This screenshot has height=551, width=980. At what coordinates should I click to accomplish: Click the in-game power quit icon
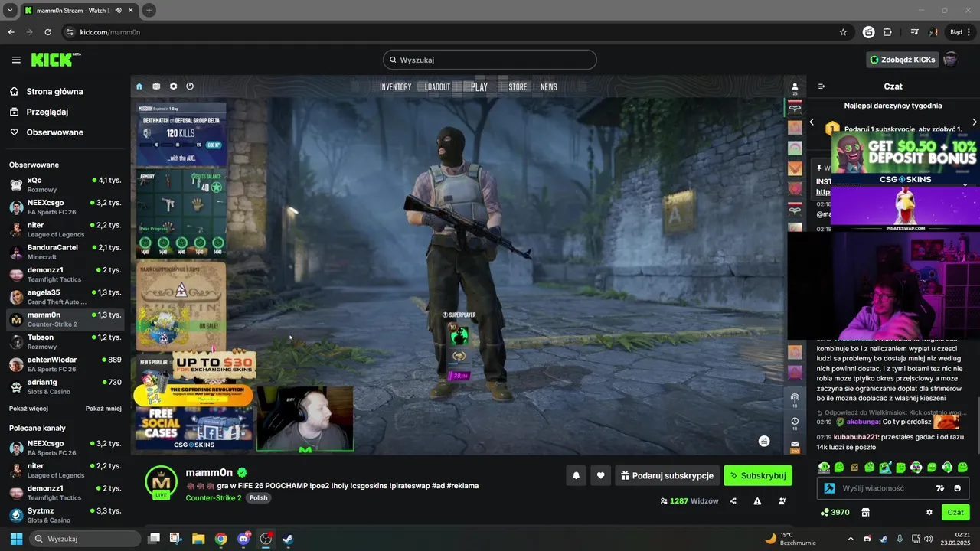[x=190, y=86]
